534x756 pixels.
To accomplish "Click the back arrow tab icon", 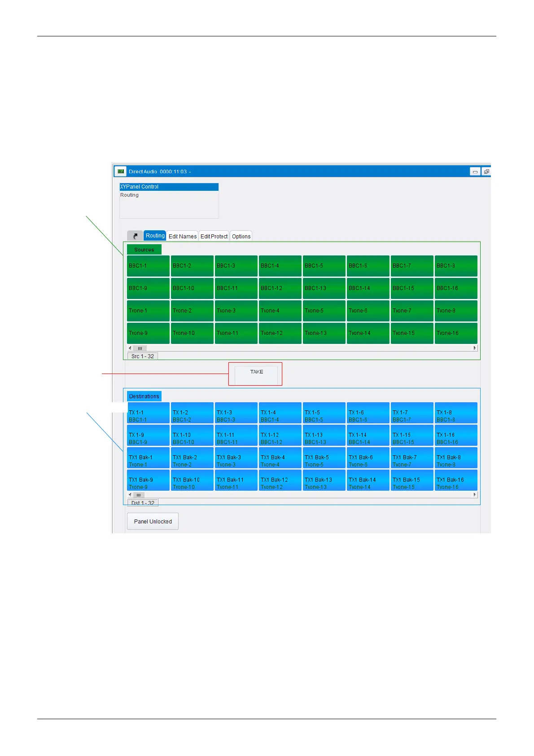I will tap(135, 236).
